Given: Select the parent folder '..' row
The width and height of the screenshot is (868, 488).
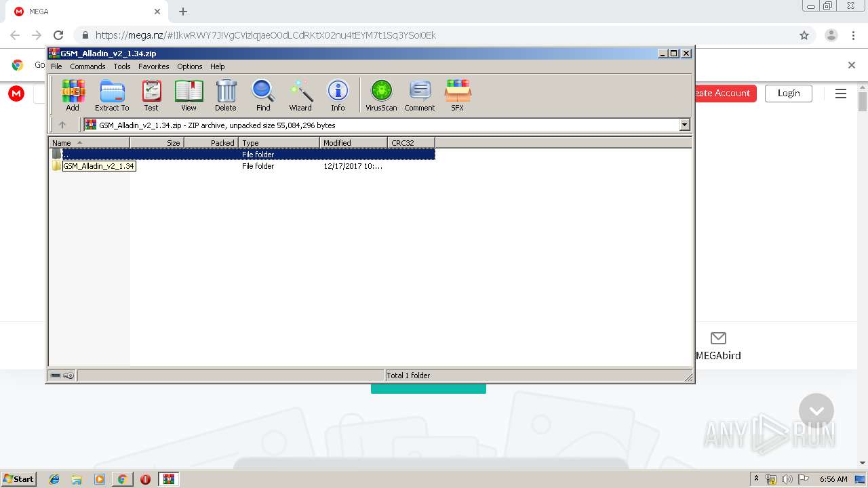Looking at the screenshot, I should click(x=242, y=154).
